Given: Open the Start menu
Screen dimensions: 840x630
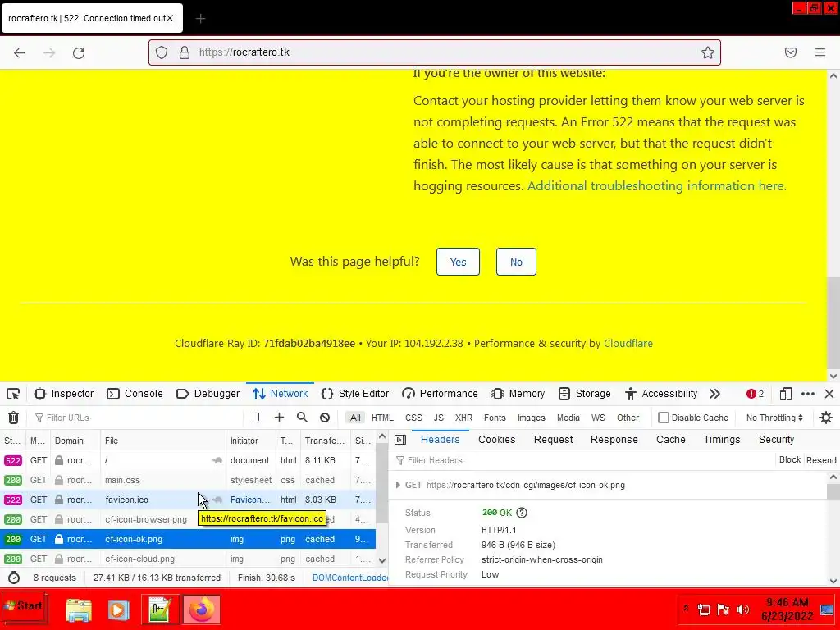Looking at the screenshot, I should point(24,607).
